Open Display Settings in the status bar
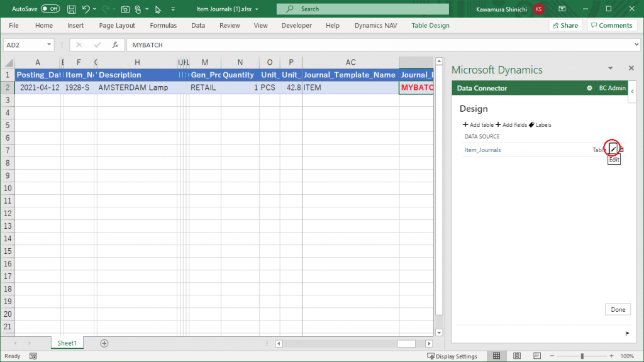The width and height of the screenshot is (644, 362). point(452,356)
